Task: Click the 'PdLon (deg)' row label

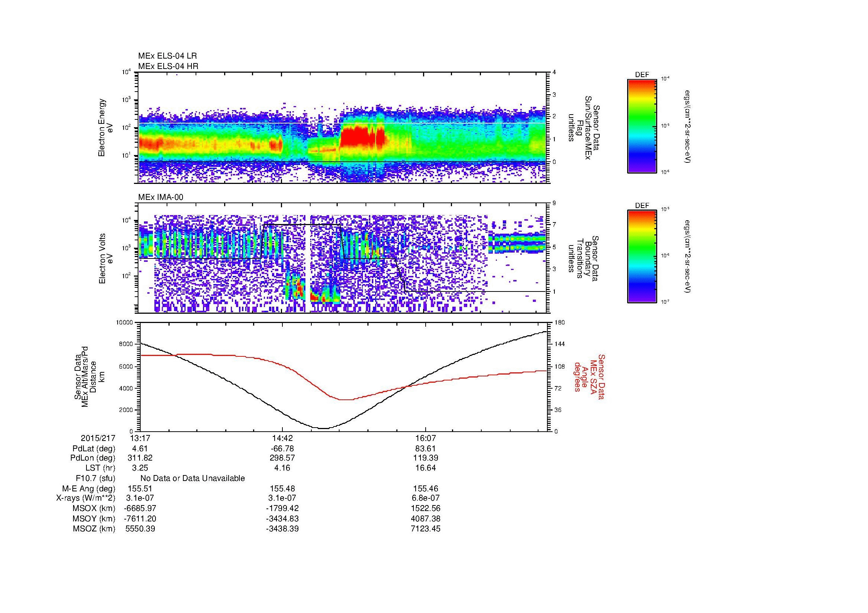Action: pos(93,458)
